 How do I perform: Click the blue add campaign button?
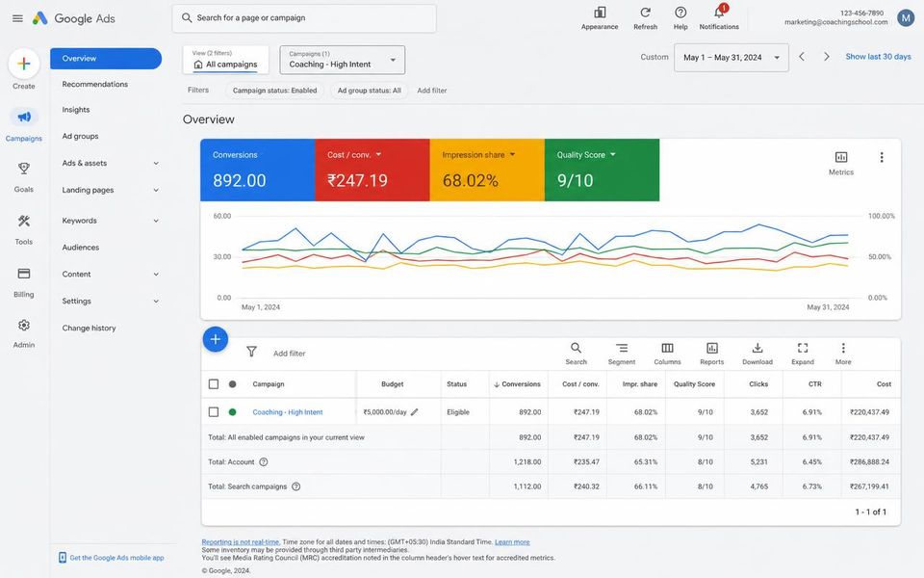(x=216, y=339)
